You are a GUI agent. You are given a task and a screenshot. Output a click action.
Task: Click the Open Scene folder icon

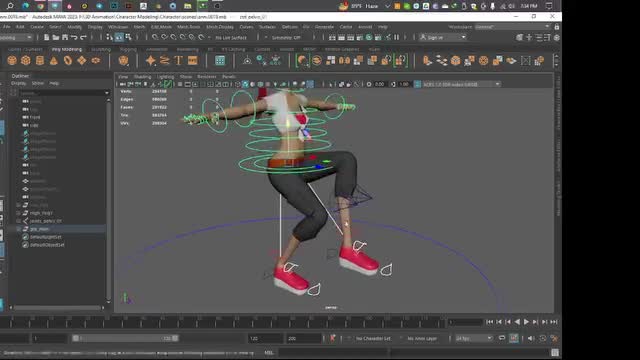coord(56,38)
